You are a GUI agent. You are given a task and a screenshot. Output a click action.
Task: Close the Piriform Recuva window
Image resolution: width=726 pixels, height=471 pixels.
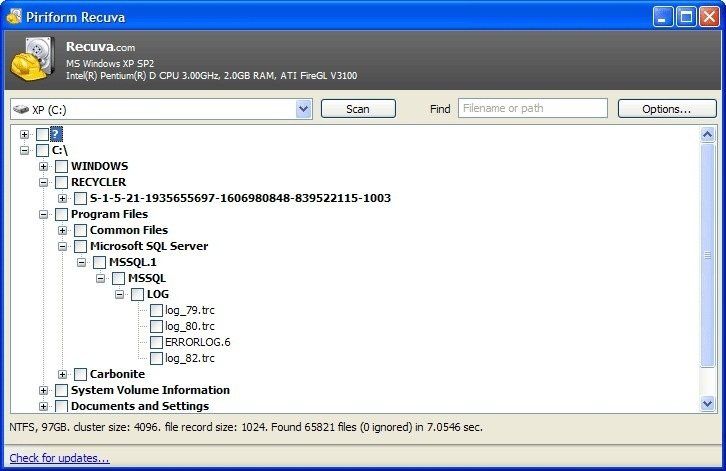coord(709,17)
